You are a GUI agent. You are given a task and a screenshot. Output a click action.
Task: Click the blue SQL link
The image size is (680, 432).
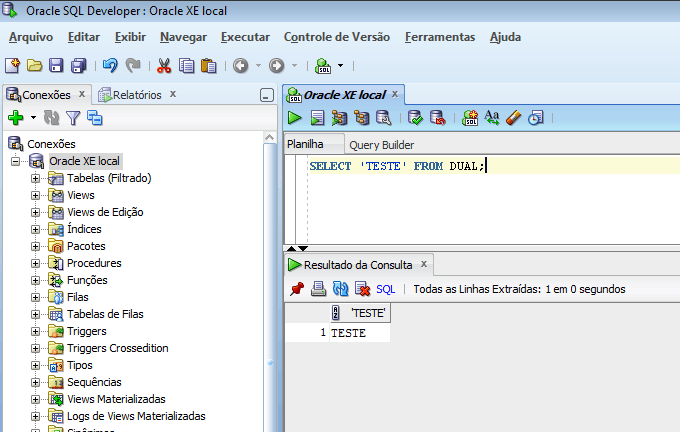click(386, 289)
